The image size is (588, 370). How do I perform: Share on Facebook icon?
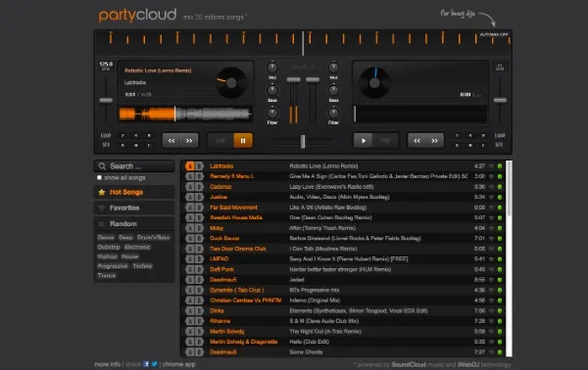pos(146,364)
